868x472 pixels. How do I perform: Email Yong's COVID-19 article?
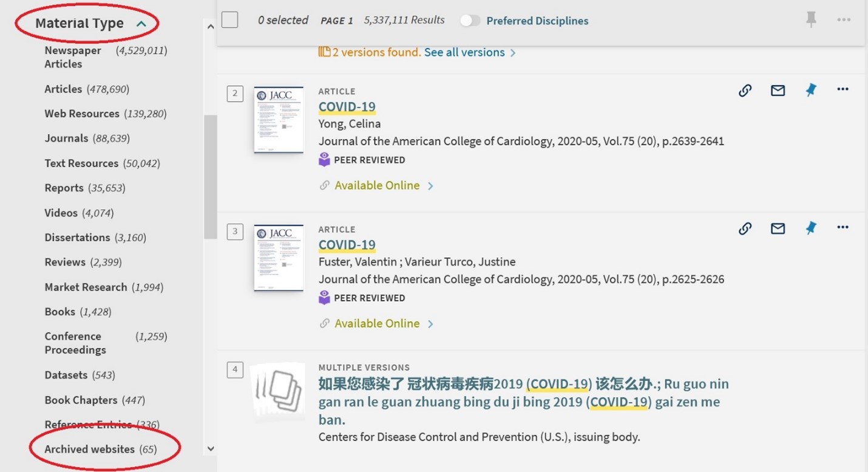pyautogui.click(x=778, y=89)
